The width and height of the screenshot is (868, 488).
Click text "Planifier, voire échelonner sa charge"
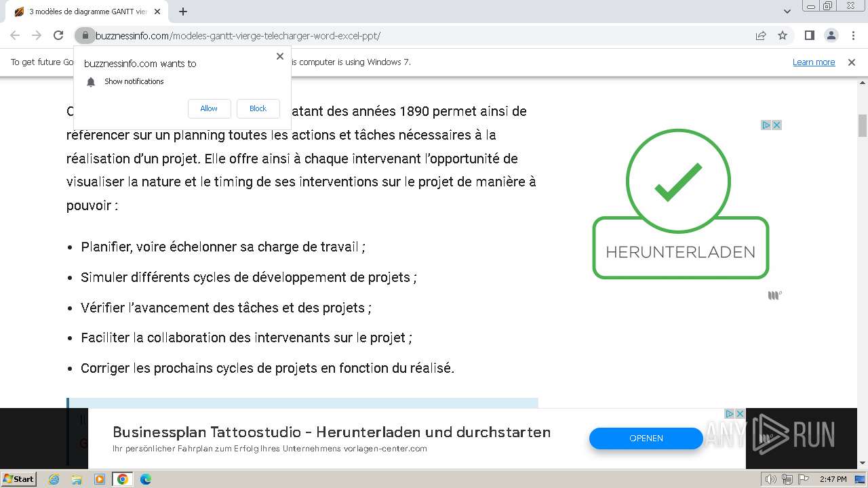223,247
